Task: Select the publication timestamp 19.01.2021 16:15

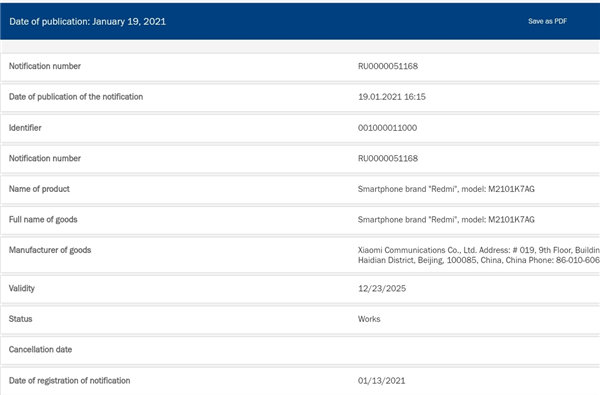Action: pyautogui.click(x=391, y=97)
